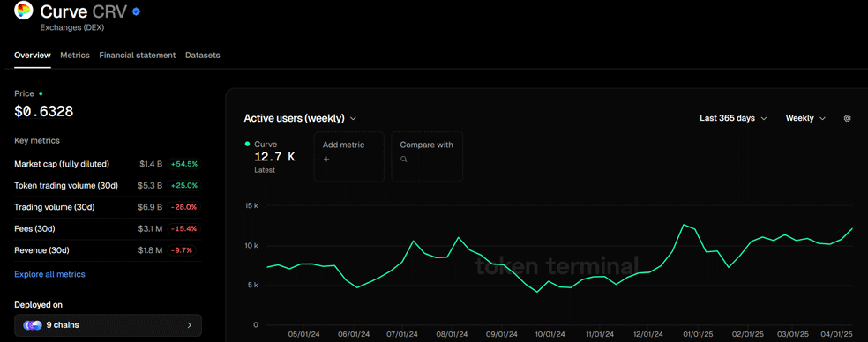Click the $0.6328 price value
Image resolution: width=868 pixels, height=342 pixels.
tap(44, 112)
